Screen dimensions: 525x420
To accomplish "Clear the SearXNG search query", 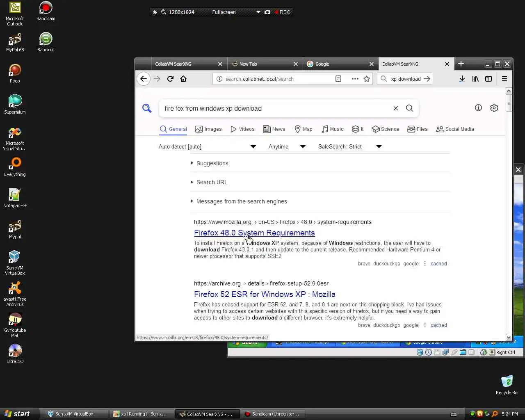I will click(396, 108).
